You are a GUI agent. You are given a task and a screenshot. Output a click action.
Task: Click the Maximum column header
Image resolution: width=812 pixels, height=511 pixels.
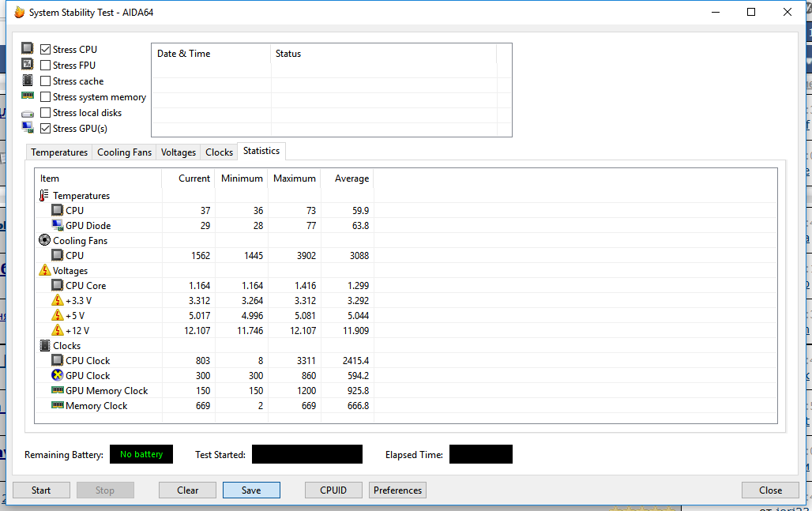coord(294,178)
